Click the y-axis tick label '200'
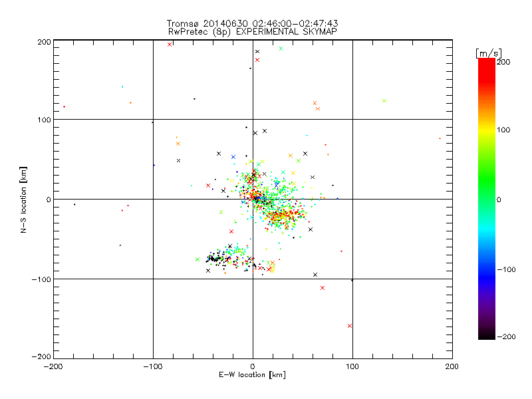This screenshot has height=399, width=532. (x=44, y=42)
